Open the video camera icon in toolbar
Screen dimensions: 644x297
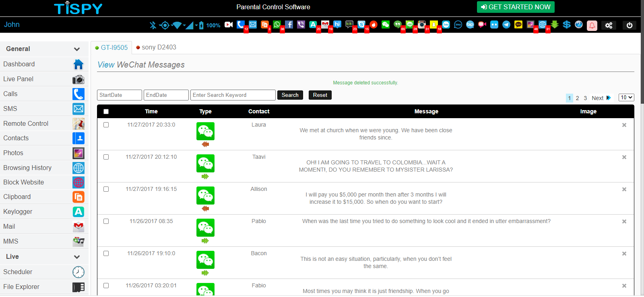point(229,25)
